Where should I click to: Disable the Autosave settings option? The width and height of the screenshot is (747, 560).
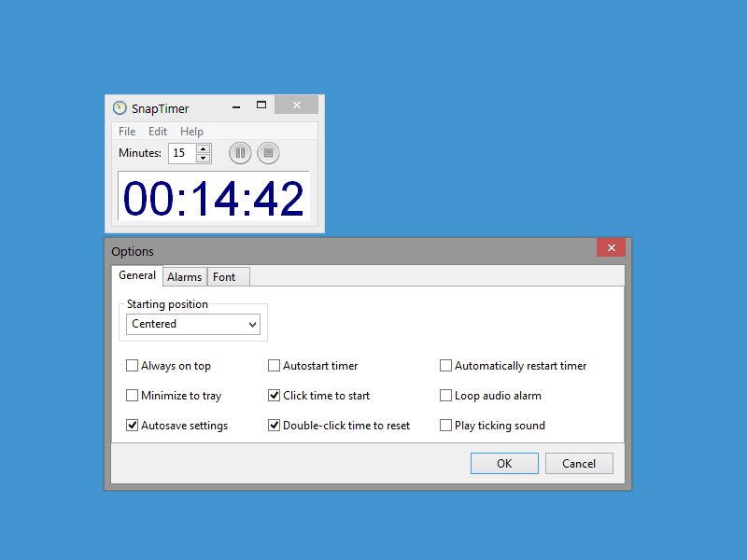(x=133, y=426)
